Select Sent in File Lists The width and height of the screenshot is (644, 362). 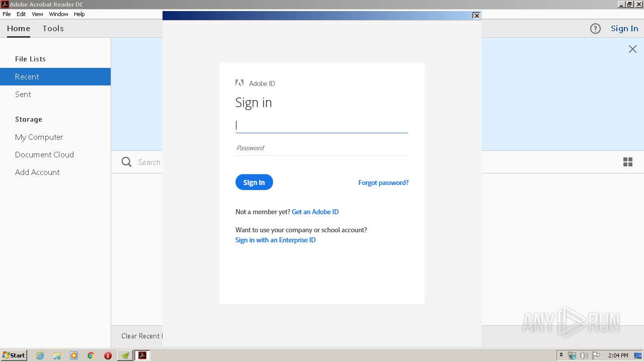pyautogui.click(x=55, y=94)
